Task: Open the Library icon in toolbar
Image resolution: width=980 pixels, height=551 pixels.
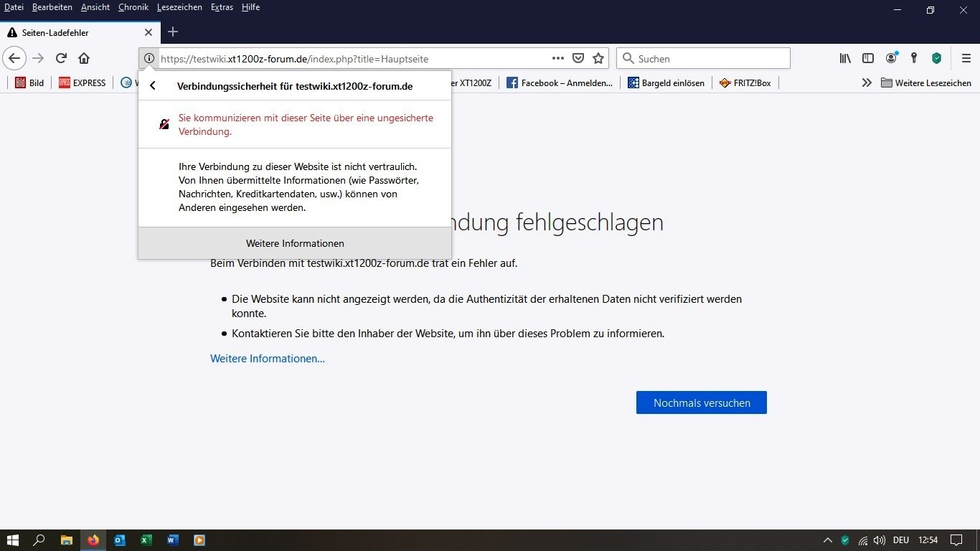Action: click(x=845, y=59)
